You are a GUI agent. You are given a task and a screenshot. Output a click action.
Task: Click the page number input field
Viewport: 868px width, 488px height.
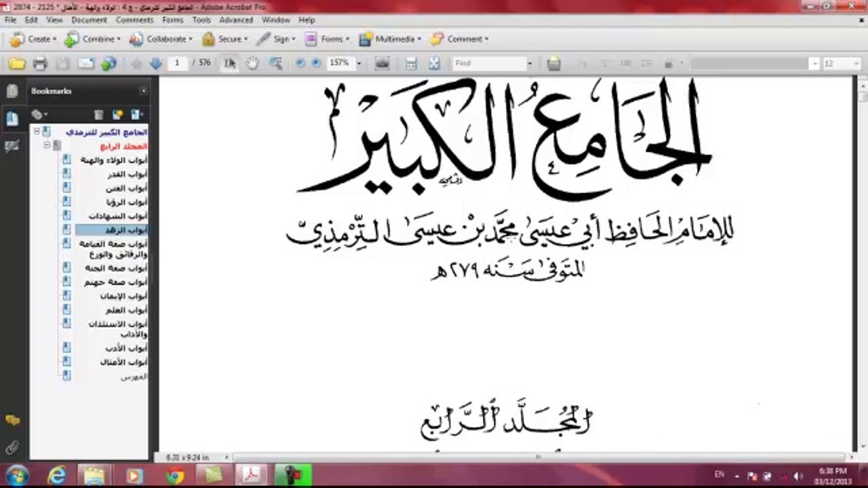tap(177, 63)
